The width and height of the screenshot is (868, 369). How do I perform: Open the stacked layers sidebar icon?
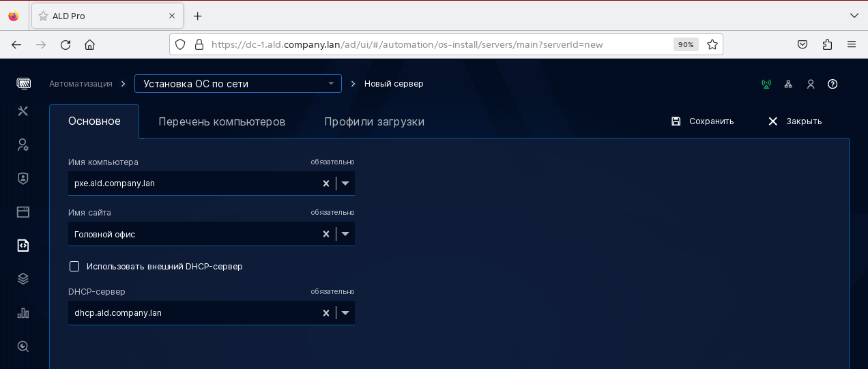pyautogui.click(x=23, y=278)
